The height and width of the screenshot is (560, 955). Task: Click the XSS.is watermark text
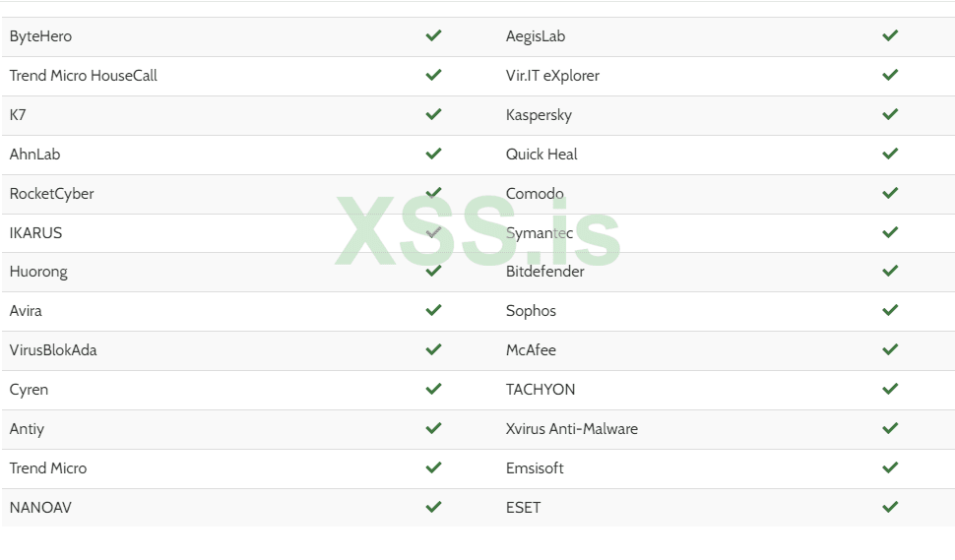coord(478,233)
